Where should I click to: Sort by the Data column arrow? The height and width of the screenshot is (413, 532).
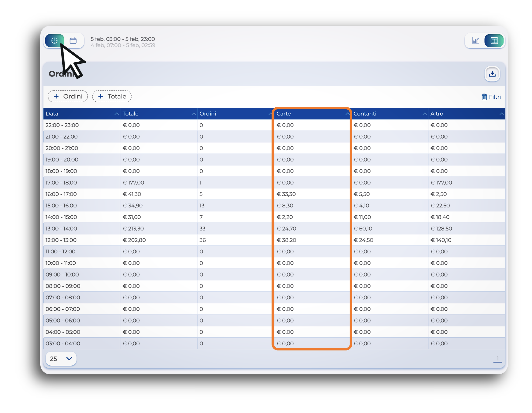[x=117, y=114]
